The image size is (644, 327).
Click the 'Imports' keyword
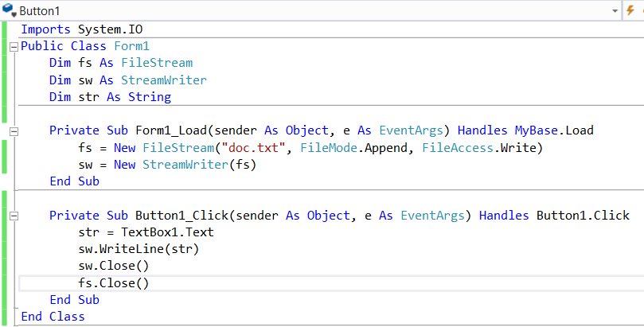tap(45, 29)
